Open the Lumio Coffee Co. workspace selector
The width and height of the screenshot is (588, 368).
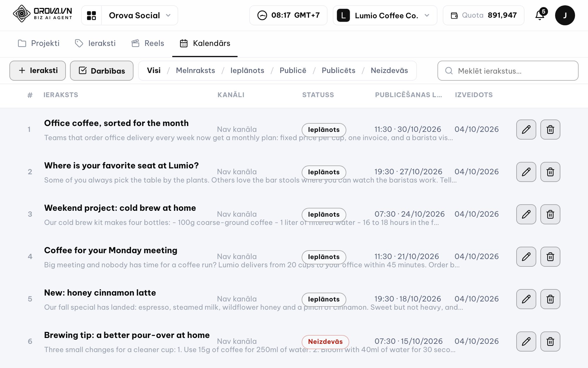[x=385, y=15]
